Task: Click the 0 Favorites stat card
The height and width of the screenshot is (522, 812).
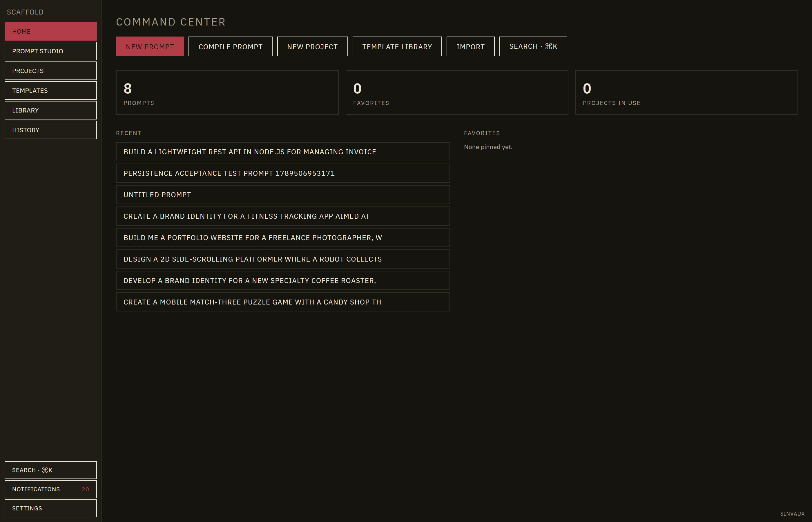Action: (x=457, y=93)
